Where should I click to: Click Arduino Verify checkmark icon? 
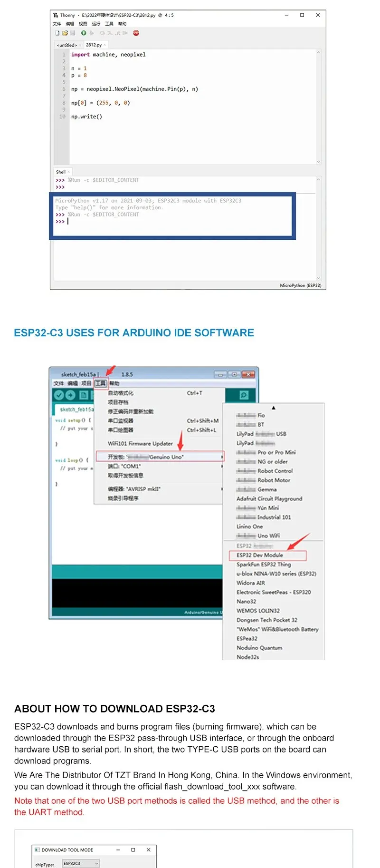pyautogui.click(x=59, y=395)
